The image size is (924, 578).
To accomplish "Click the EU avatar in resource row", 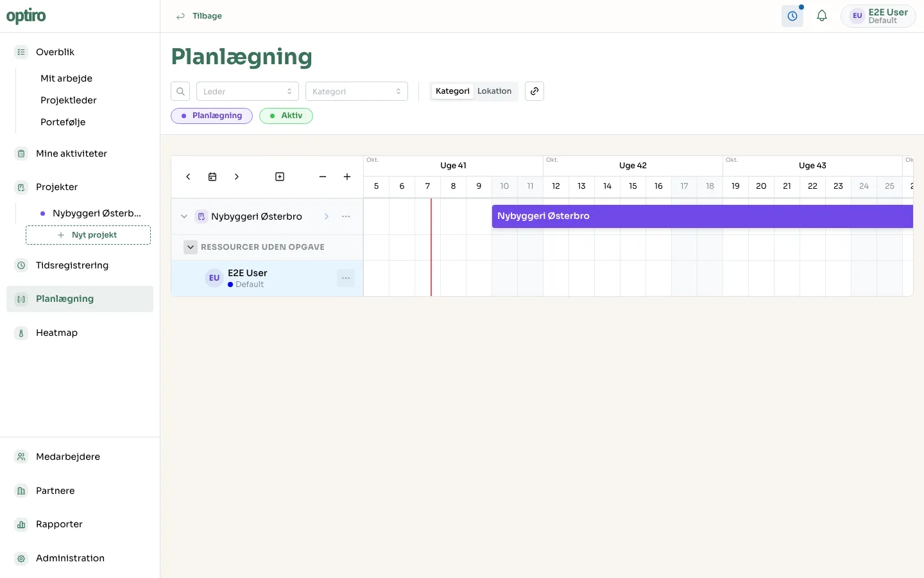I will [x=214, y=278].
